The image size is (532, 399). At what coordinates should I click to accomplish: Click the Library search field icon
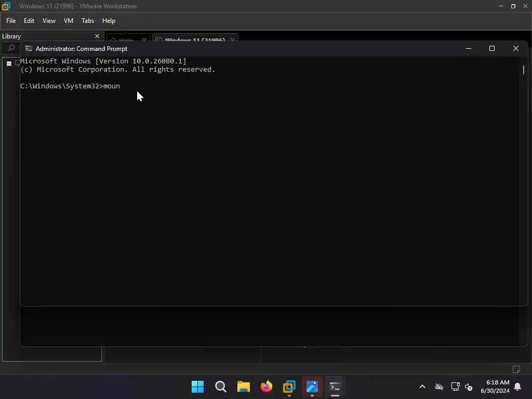(11, 47)
